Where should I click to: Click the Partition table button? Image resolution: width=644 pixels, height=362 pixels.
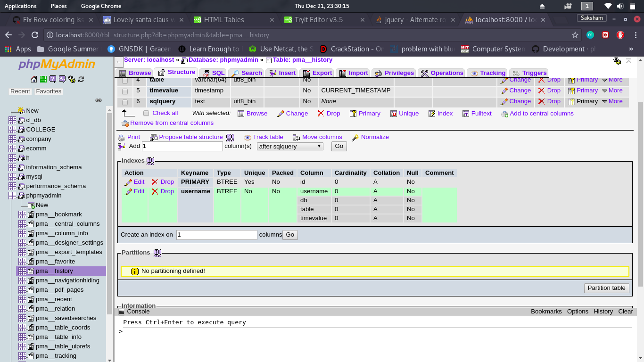(x=606, y=288)
